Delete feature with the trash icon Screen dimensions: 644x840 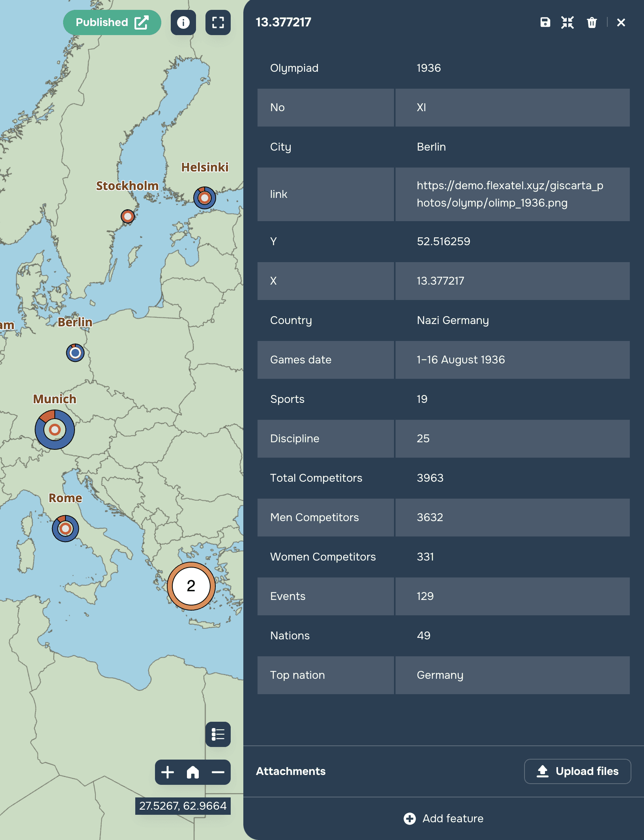pos(592,22)
